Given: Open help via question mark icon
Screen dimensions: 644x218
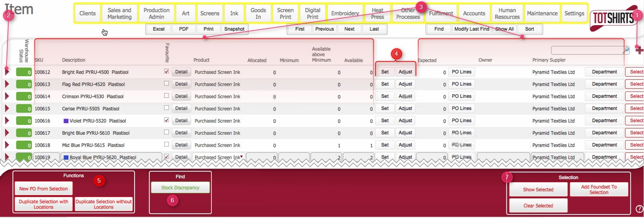Looking at the screenshot, I should [x=639, y=209].
